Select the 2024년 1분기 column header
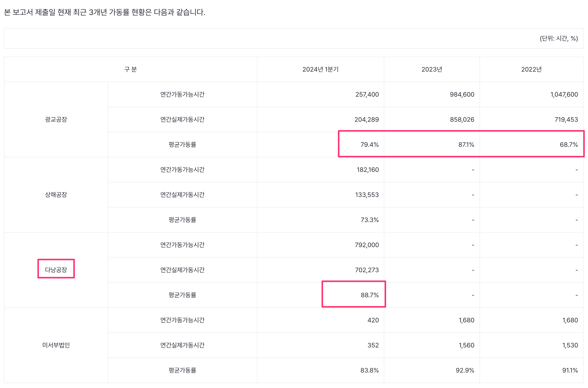 (x=320, y=70)
